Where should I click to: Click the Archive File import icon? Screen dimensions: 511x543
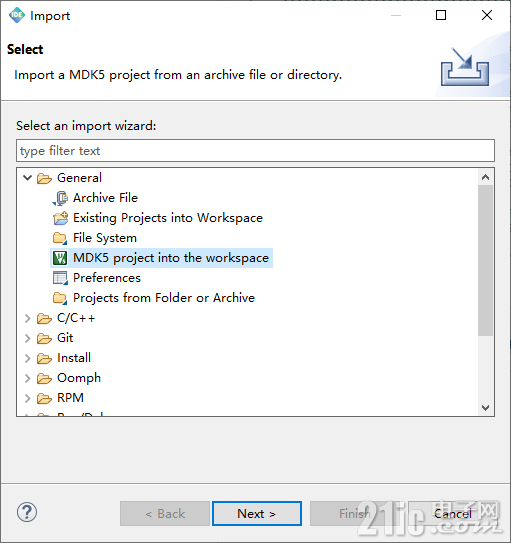(x=60, y=198)
